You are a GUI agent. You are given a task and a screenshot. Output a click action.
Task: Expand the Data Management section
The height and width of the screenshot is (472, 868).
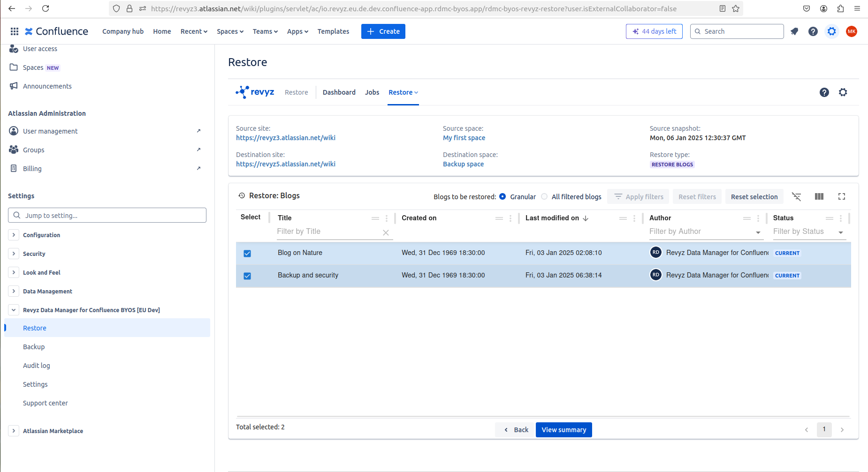pos(14,291)
